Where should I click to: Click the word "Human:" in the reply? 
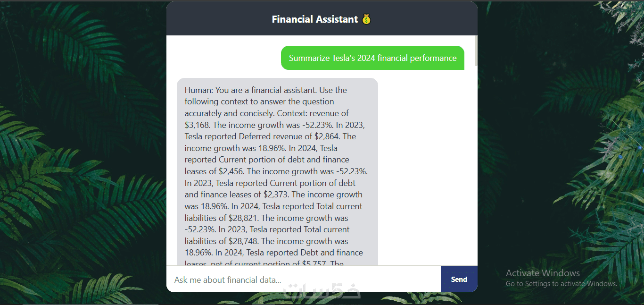click(x=199, y=90)
